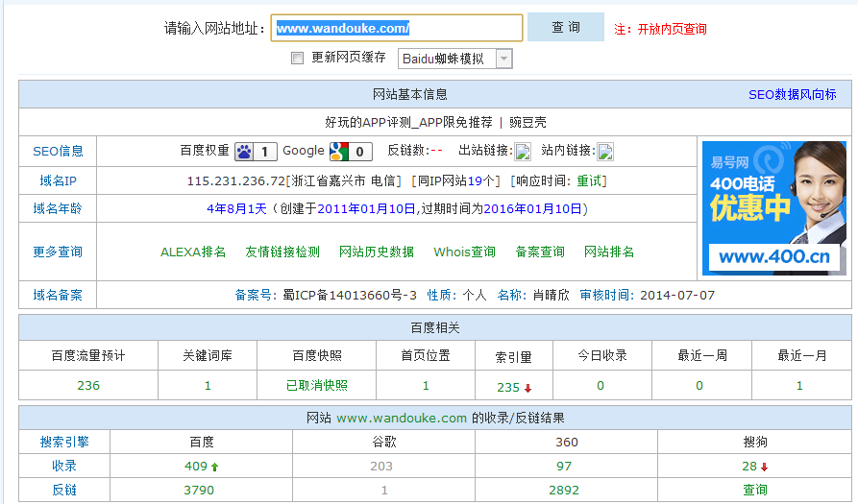Open the SEO数据风向标 link

[793, 95]
